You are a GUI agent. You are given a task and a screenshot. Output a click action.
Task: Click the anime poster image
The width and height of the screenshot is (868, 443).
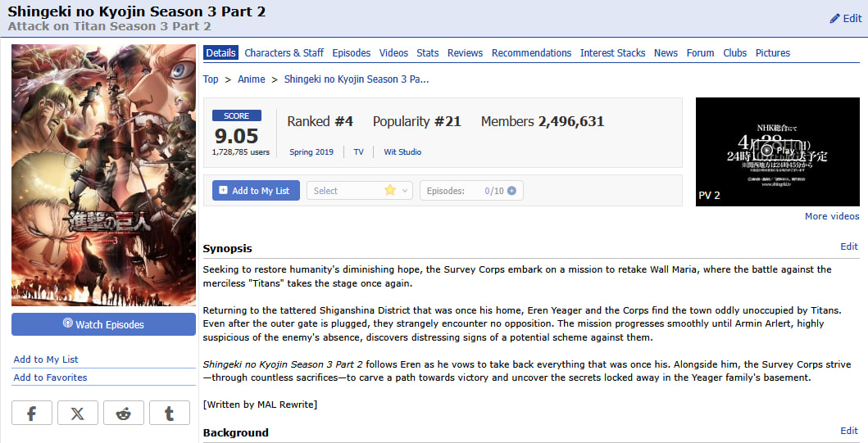103,174
